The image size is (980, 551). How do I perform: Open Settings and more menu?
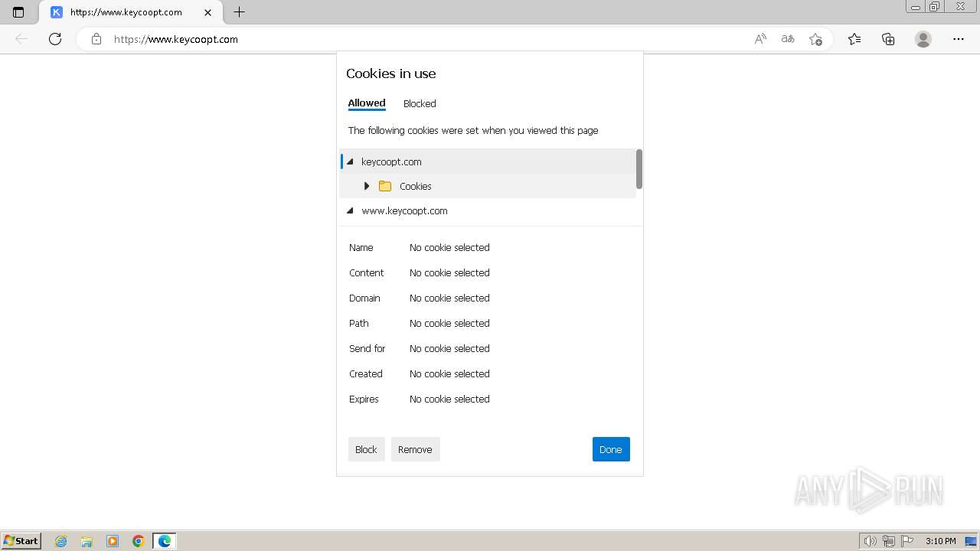(x=959, y=39)
